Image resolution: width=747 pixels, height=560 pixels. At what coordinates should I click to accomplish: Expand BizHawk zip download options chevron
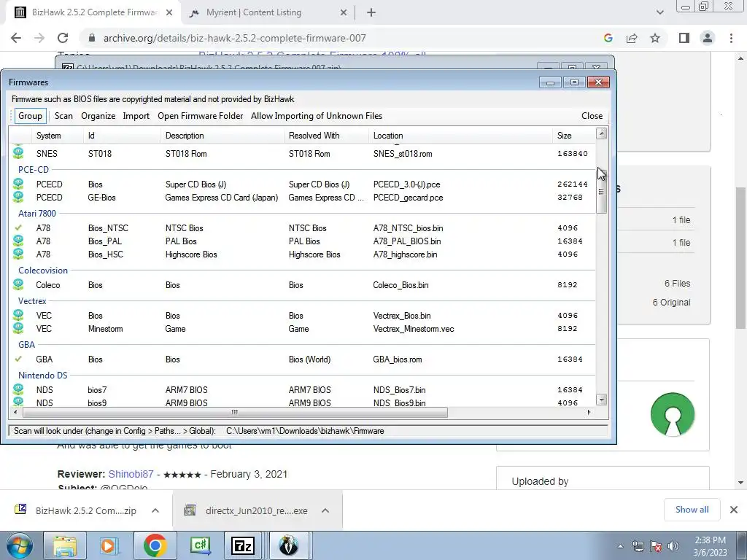155,510
